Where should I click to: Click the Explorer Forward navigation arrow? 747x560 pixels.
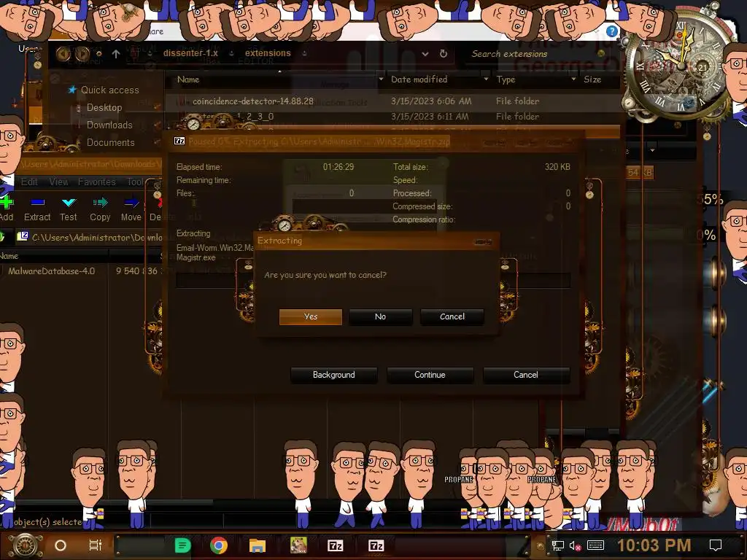(x=82, y=54)
